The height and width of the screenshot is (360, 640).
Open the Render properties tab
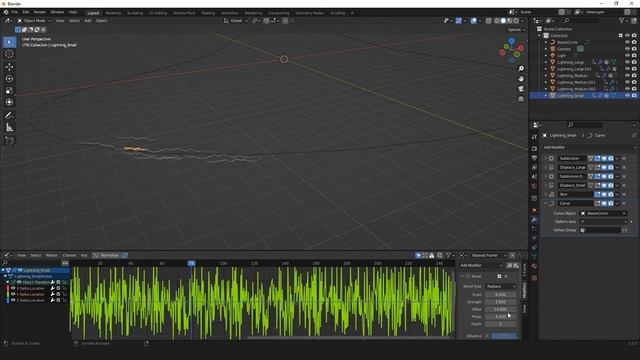click(534, 148)
